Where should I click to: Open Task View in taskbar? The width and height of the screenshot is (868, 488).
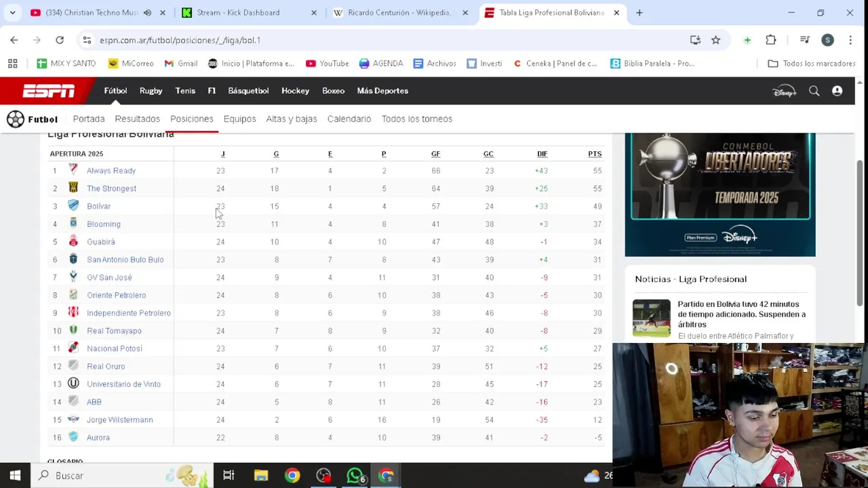[229, 476]
